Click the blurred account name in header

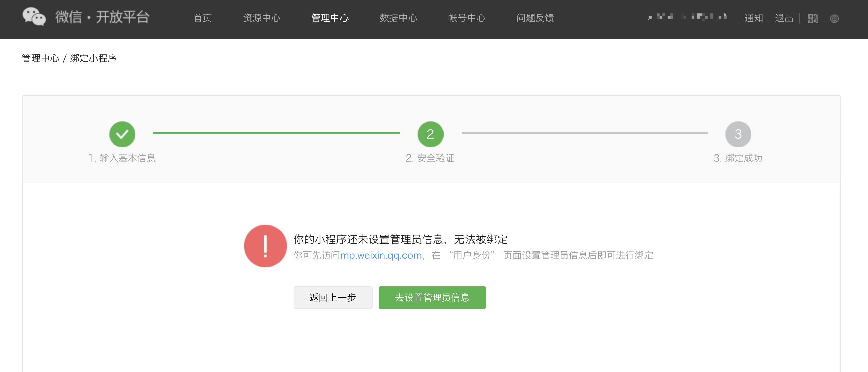click(687, 17)
